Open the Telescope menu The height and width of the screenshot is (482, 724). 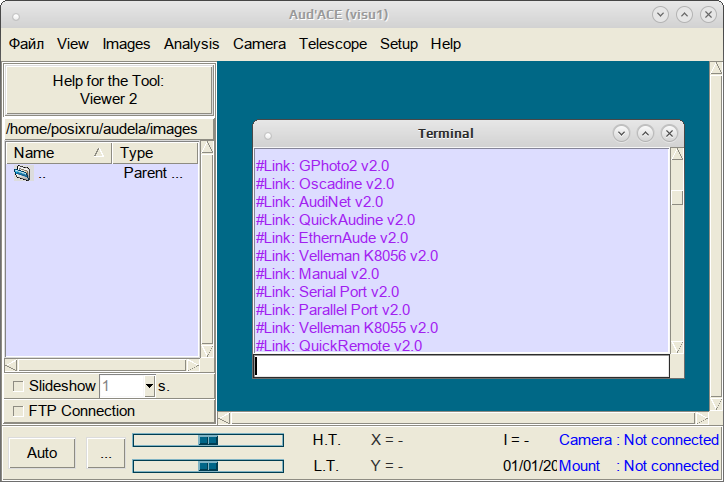(x=333, y=44)
